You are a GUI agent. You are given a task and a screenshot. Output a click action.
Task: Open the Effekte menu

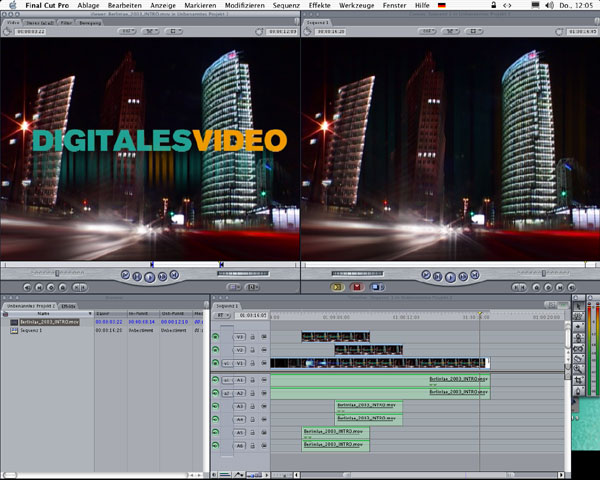pos(320,5)
